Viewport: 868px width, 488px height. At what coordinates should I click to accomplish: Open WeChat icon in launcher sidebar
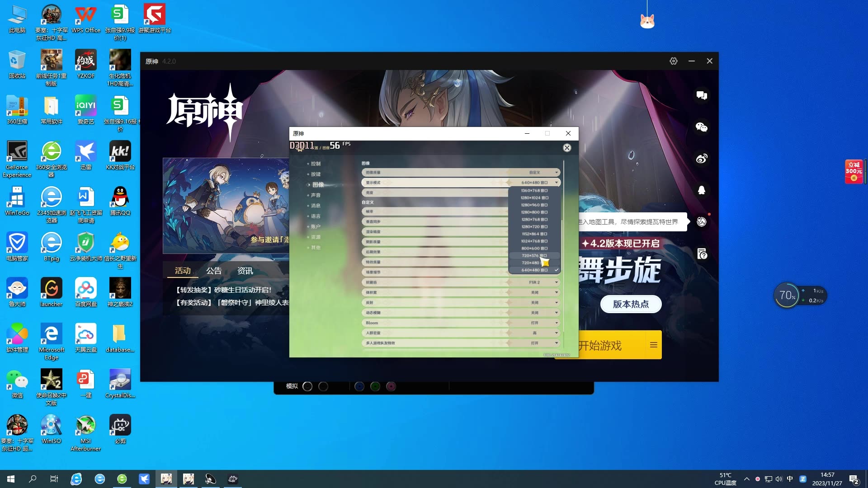(x=702, y=127)
